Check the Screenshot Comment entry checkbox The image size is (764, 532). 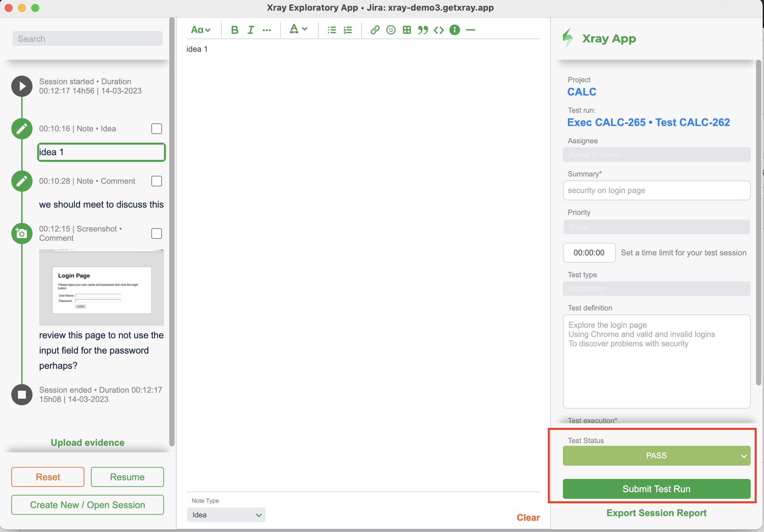tap(156, 233)
